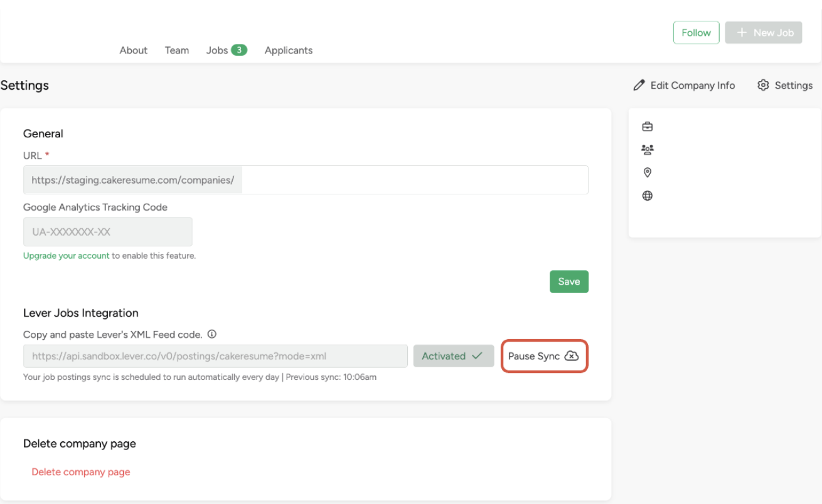Click the company URL slug input field

(415, 180)
